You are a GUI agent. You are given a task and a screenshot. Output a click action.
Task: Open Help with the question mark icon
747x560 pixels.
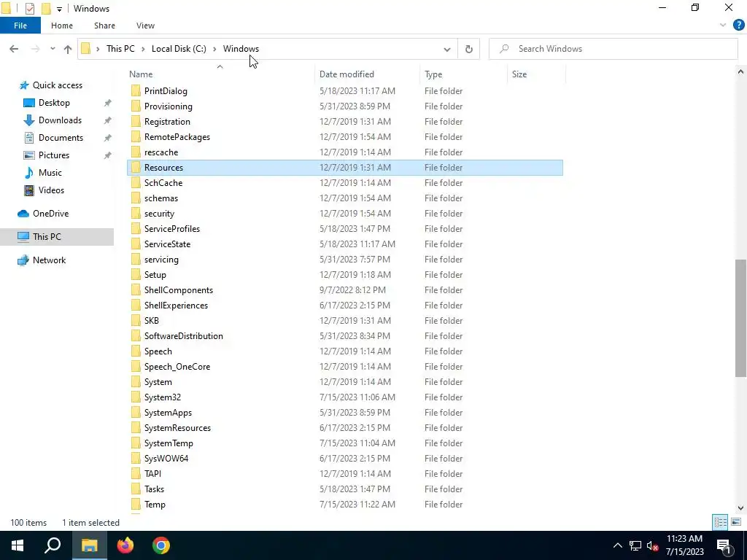738,26
